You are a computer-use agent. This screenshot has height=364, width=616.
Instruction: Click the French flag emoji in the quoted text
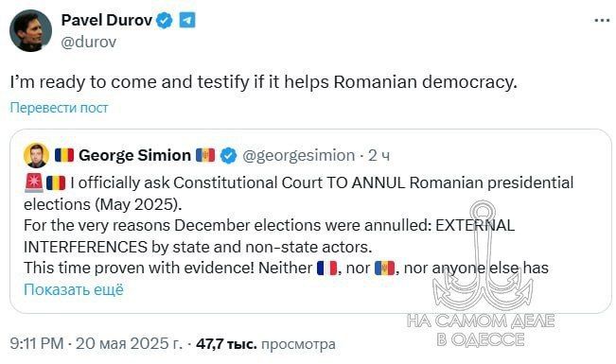click(x=326, y=269)
